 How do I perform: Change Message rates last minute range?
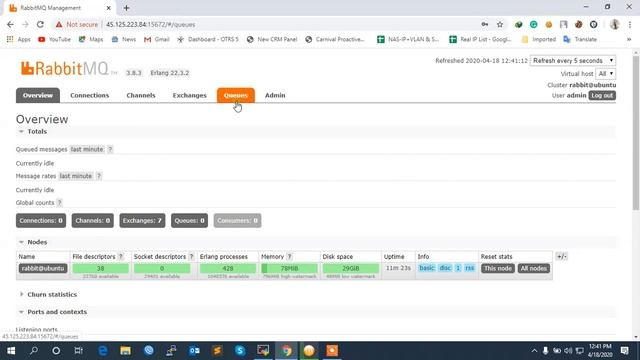tap(76, 176)
